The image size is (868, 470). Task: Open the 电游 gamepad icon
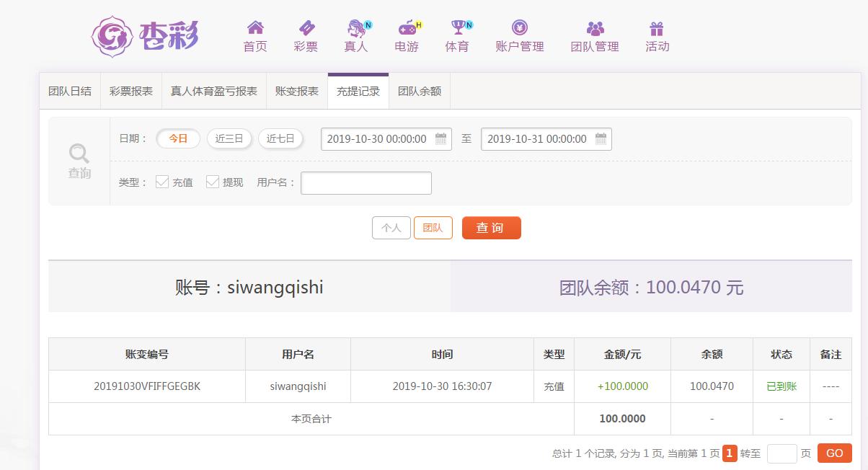click(407, 28)
